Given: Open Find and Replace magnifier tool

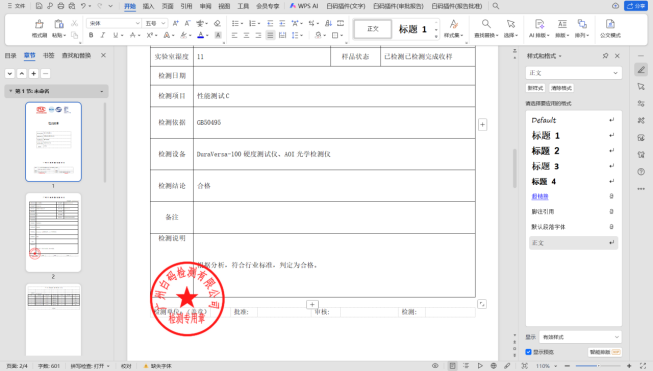Looking at the screenshot, I should click(x=486, y=24).
